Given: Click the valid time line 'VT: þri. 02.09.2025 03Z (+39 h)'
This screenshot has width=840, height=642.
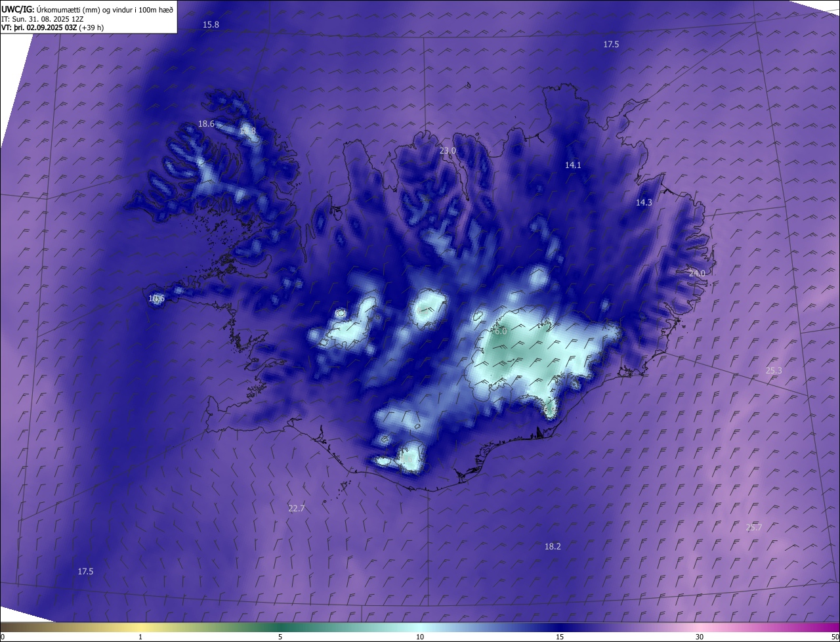Looking at the screenshot, I should (x=52, y=28).
